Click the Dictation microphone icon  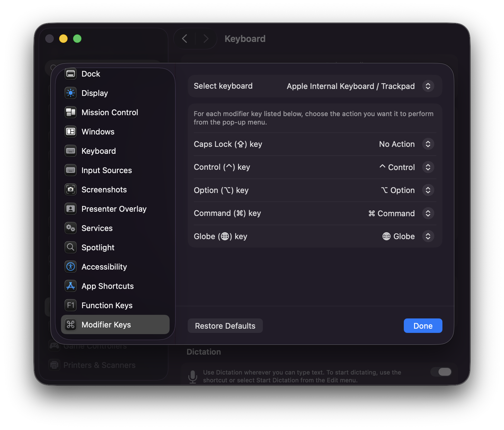coord(193,377)
